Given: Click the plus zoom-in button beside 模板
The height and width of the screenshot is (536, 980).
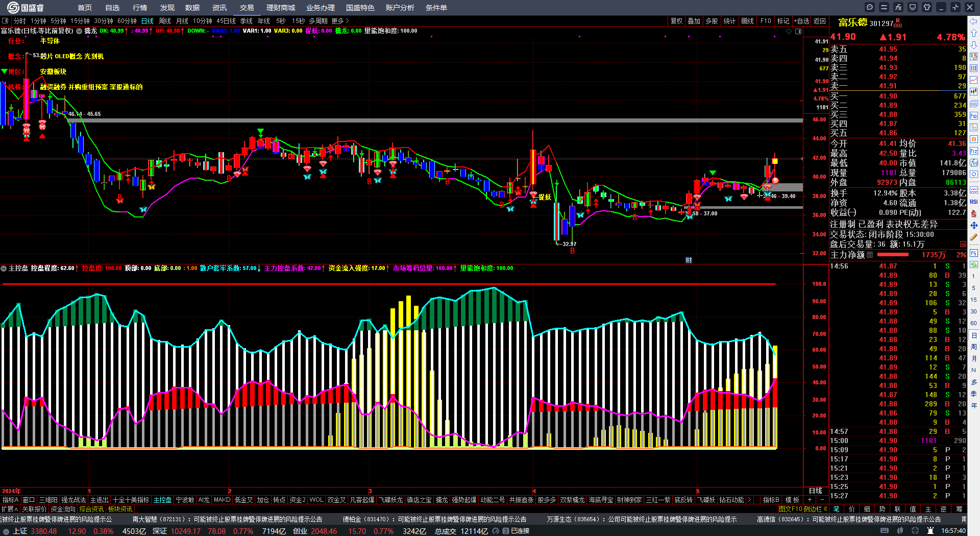Looking at the screenshot, I should coord(810,500).
